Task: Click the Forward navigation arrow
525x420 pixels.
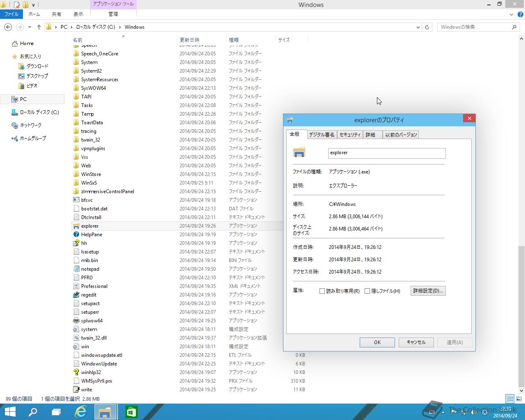Action: click(20, 27)
